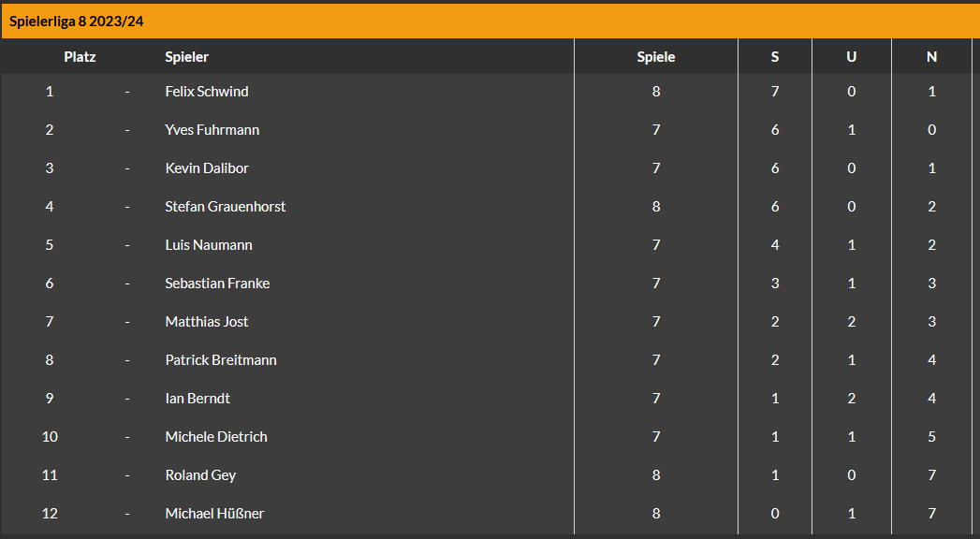980x539 pixels.
Task: Select Luis Naumann in the table
Action: pos(209,245)
